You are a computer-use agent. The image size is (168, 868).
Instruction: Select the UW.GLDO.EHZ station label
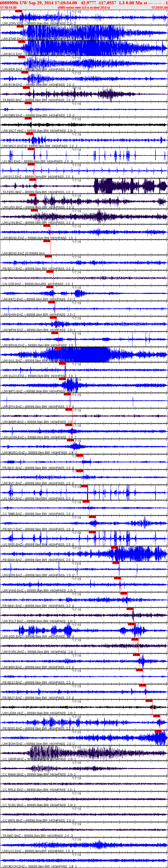click(x=39, y=376)
